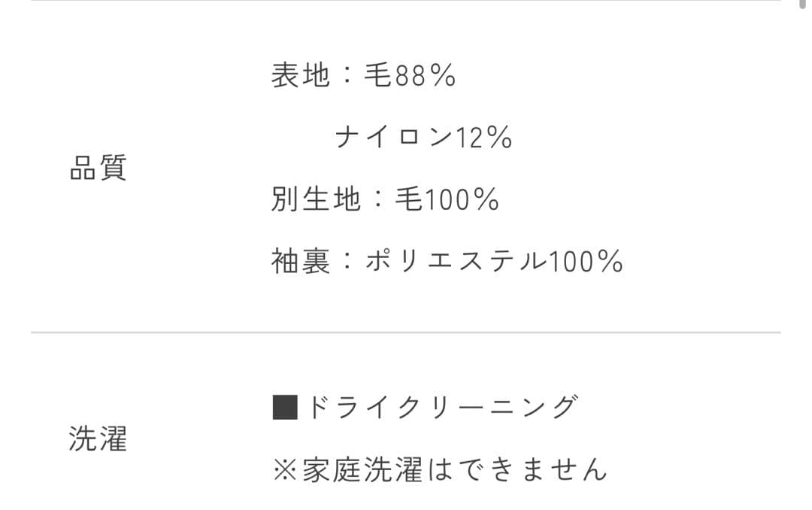Click the 毛88% value

410,75
